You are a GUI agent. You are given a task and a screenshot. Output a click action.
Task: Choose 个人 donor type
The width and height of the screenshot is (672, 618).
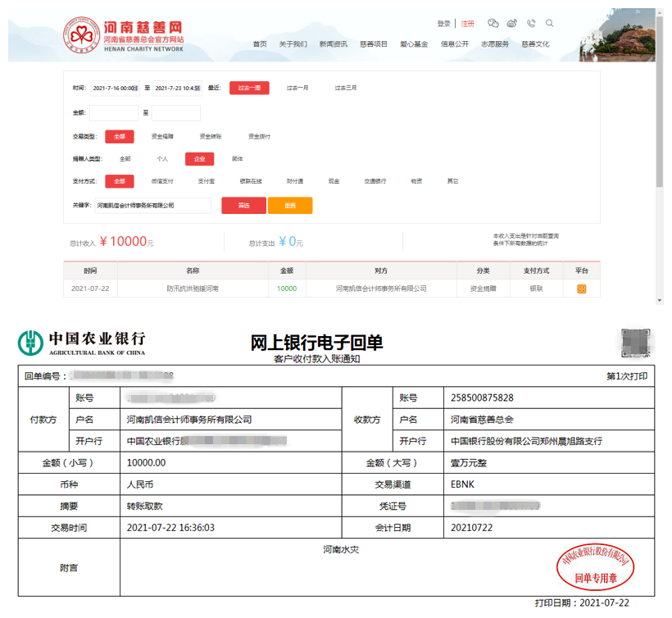(x=162, y=159)
